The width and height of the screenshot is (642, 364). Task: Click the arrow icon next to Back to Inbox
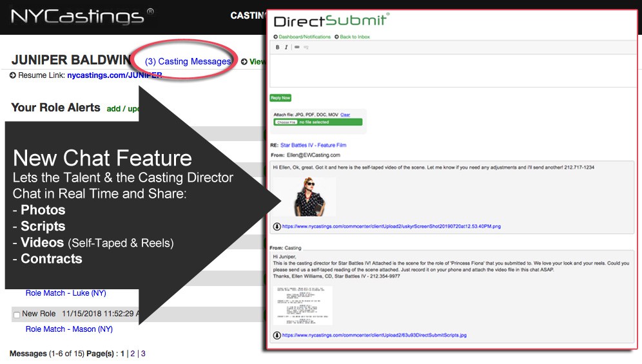[x=336, y=37]
